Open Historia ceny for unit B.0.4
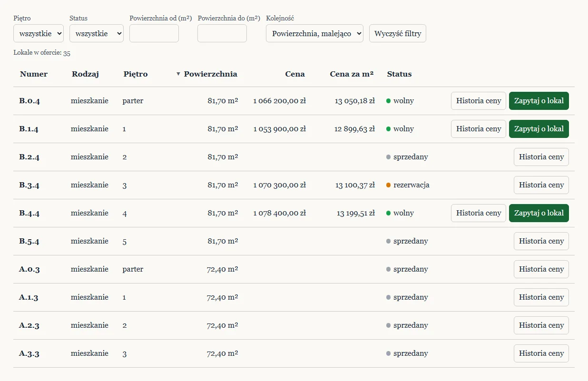The height and width of the screenshot is (381, 588). [479, 101]
